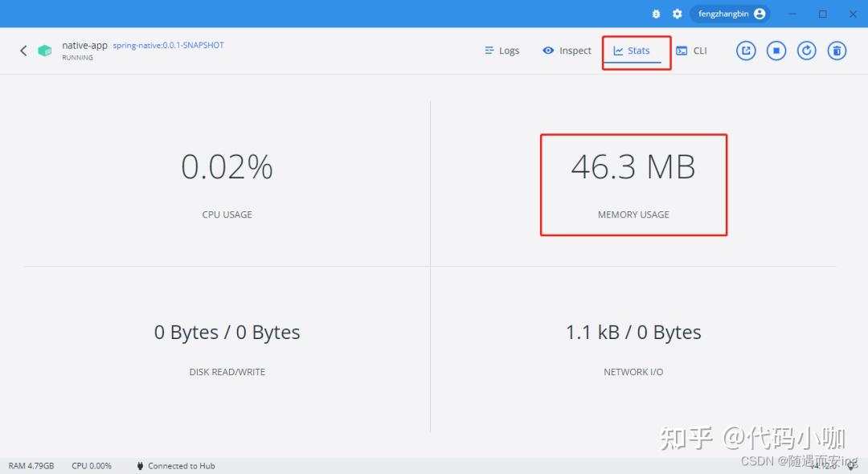The image size is (868, 474).
Task: Stop the native-app container
Action: [776, 50]
